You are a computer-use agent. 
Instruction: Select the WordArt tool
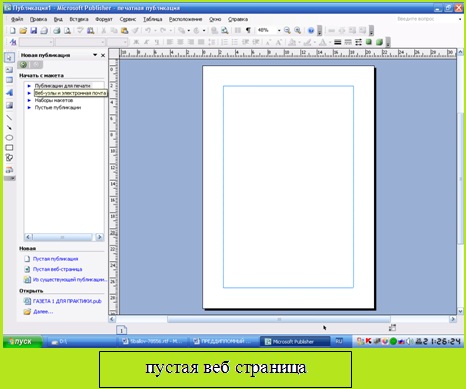tap(9, 92)
